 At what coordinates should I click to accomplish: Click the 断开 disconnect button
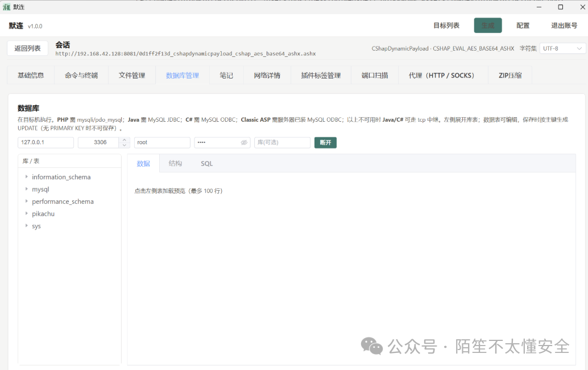[x=325, y=143]
